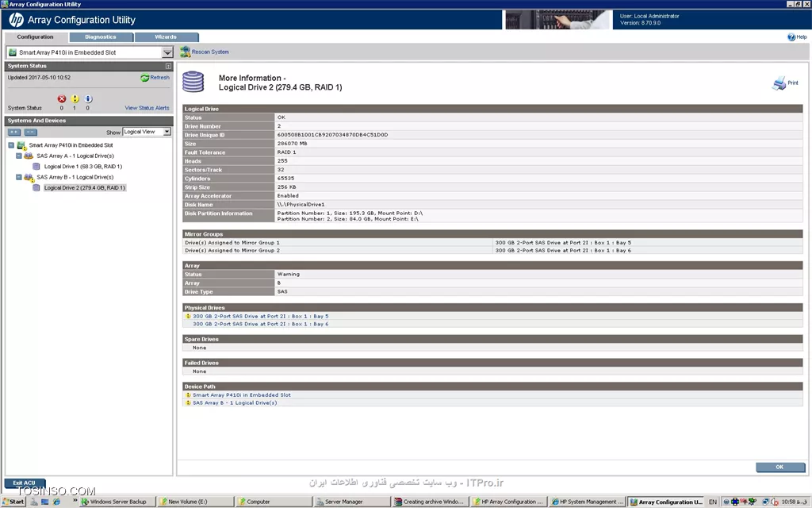Viewport: 812px width, 508px height.
Task: Select Smart Array P410i in Embedded Slot tree row
Action: 71,146
